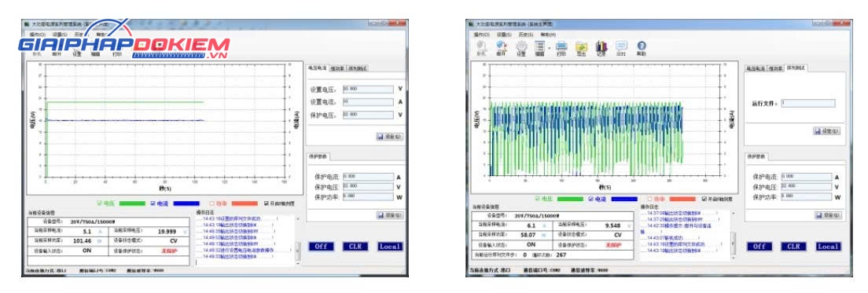Image resolution: width=868 pixels, height=293 pixels.
Task: Click the 设置电压 input field in left window
Action: pyautogui.click(x=368, y=89)
